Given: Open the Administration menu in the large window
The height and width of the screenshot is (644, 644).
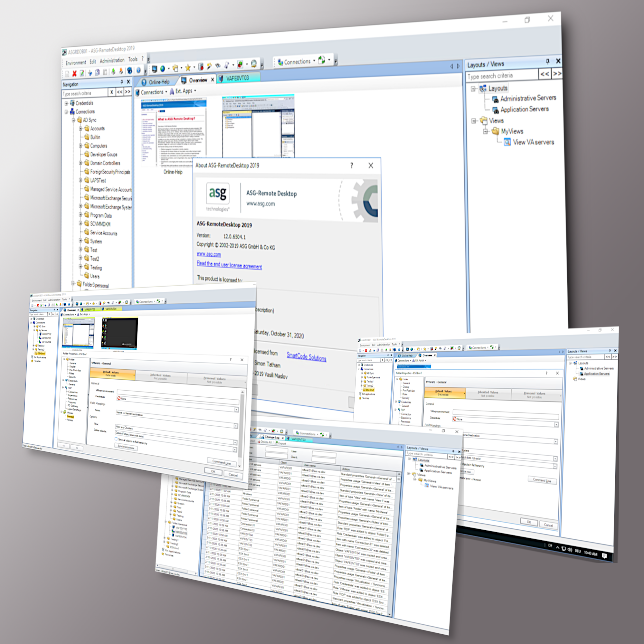Looking at the screenshot, I should (x=112, y=61).
